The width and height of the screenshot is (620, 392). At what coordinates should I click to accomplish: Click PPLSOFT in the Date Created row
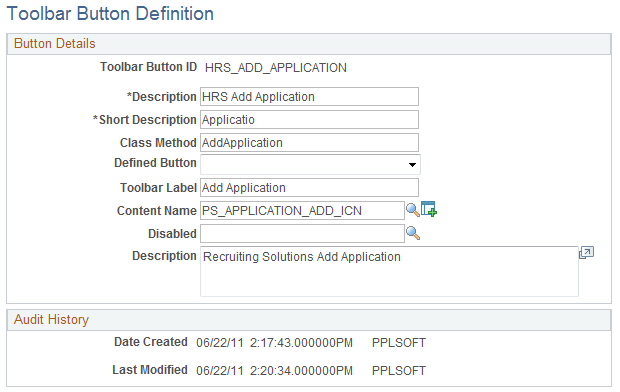coord(399,343)
